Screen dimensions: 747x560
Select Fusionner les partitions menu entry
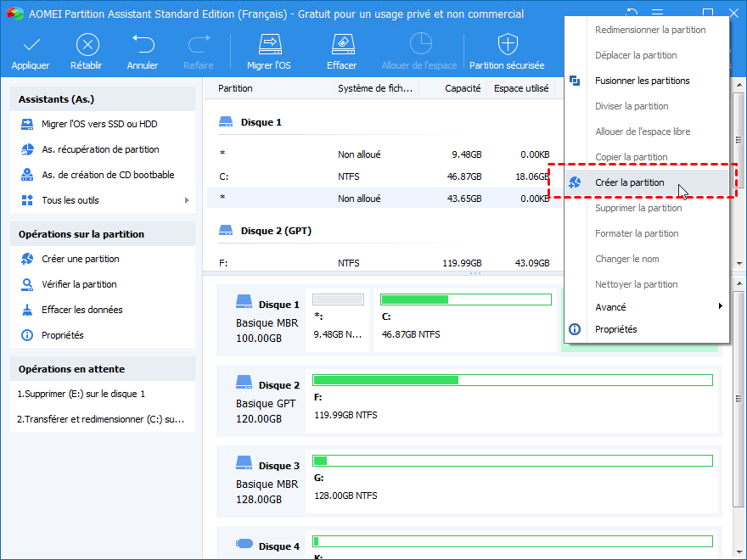coord(642,81)
